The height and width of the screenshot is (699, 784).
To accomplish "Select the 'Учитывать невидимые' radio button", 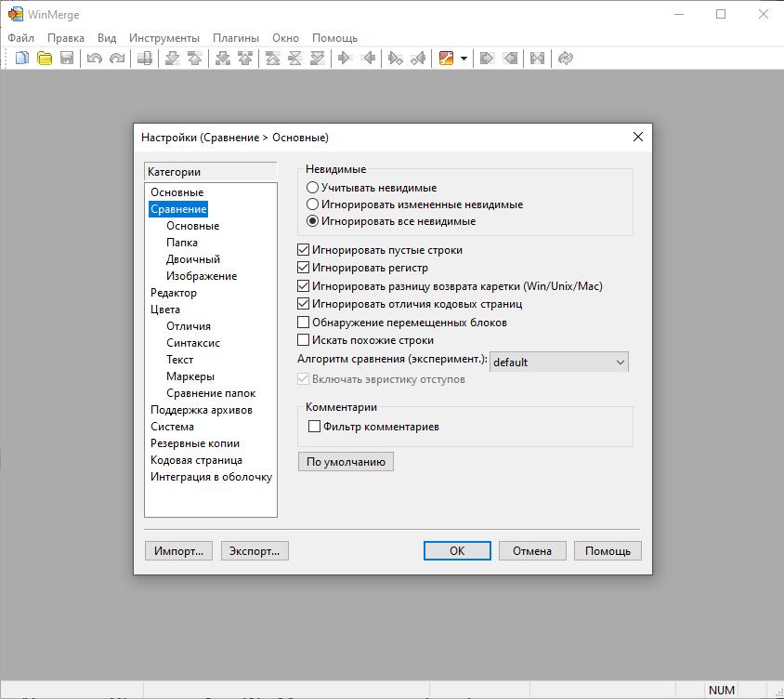I will click(313, 188).
